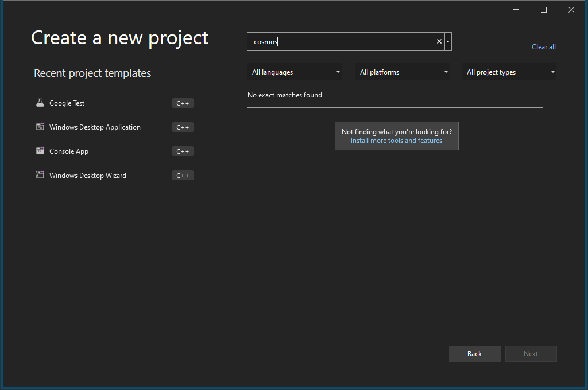
Task: Select the Windows Desktop Wizard recent template
Action: [x=114, y=175]
